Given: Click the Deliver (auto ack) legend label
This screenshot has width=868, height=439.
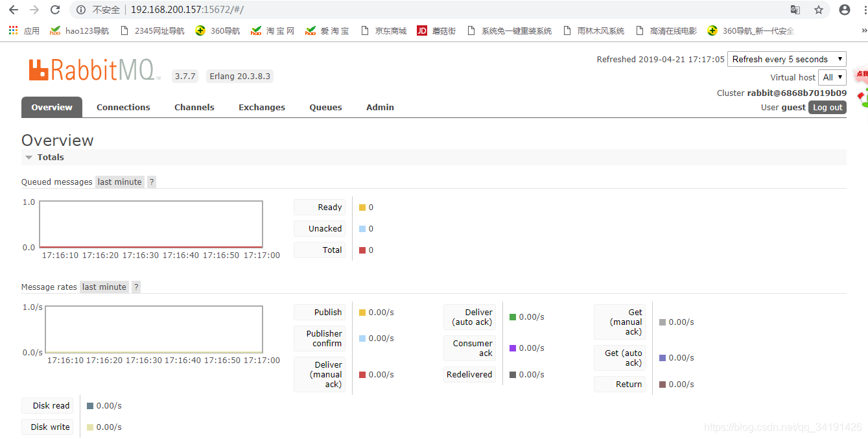Looking at the screenshot, I should 469,317.
